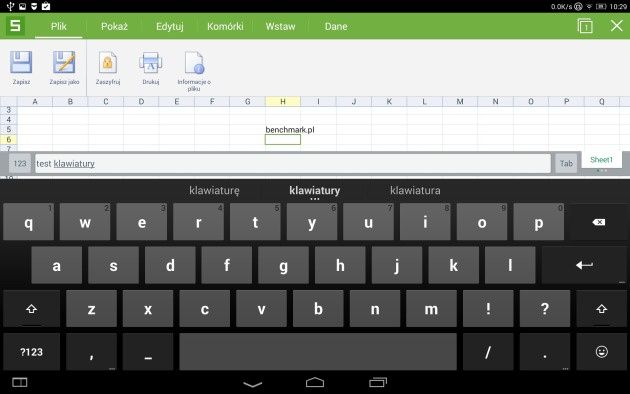Select the Sheet1 sheet tab
The height and width of the screenshot is (394, 630).
pos(601,160)
